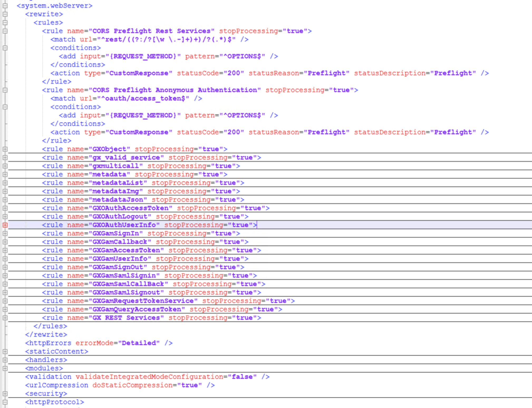Expand the GXObject rule fold
Image resolution: width=532 pixels, height=408 pixels.
[x=5, y=149]
